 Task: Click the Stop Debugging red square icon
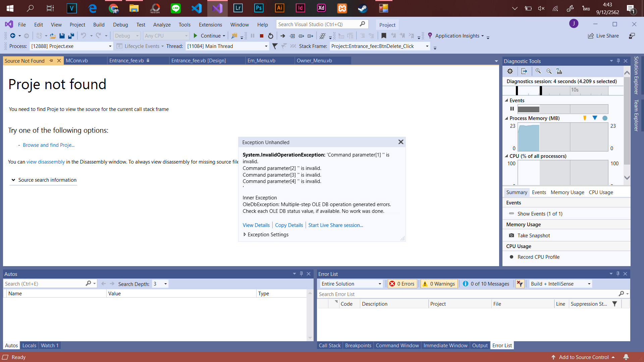pyautogui.click(x=262, y=36)
